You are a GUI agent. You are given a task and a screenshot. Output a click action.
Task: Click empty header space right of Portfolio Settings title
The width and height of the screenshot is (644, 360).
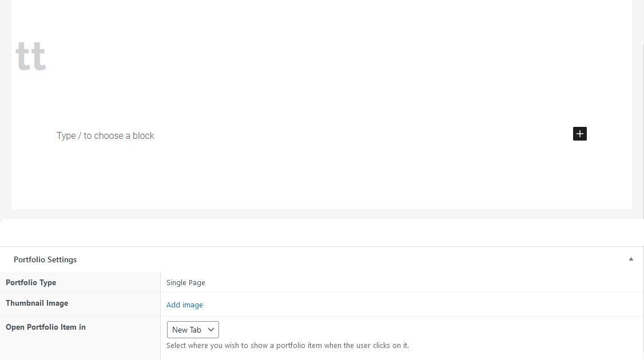(x=343, y=259)
